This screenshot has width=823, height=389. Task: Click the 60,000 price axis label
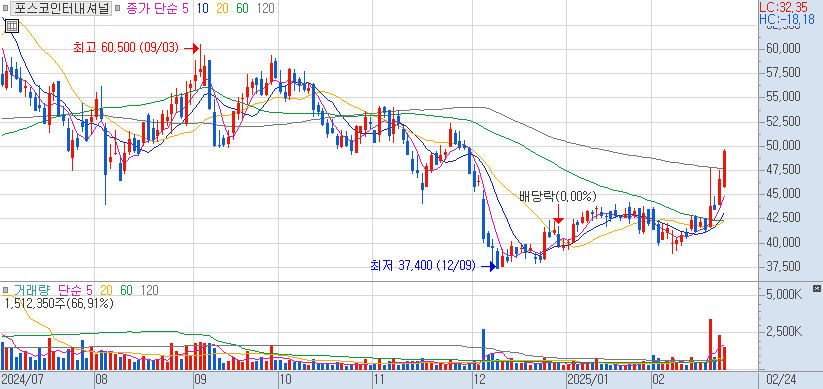click(x=783, y=48)
